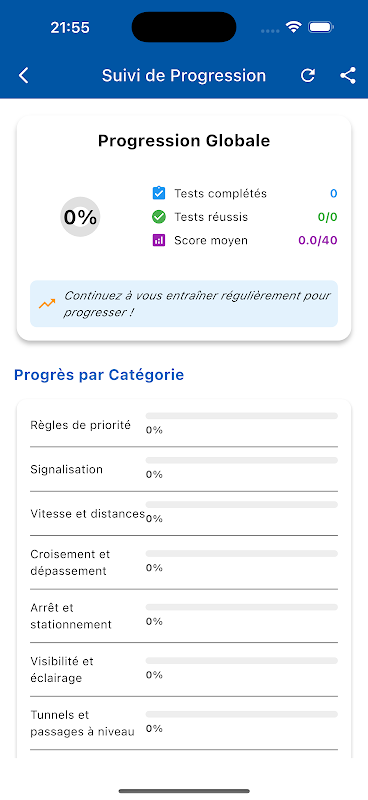Click the orange trending-up arrow icon
The image size is (368, 800).
click(47, 304)
